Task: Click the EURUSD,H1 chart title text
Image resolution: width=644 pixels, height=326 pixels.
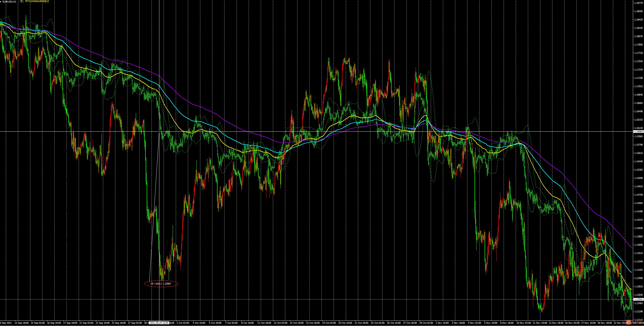Action: click(9, 2)
